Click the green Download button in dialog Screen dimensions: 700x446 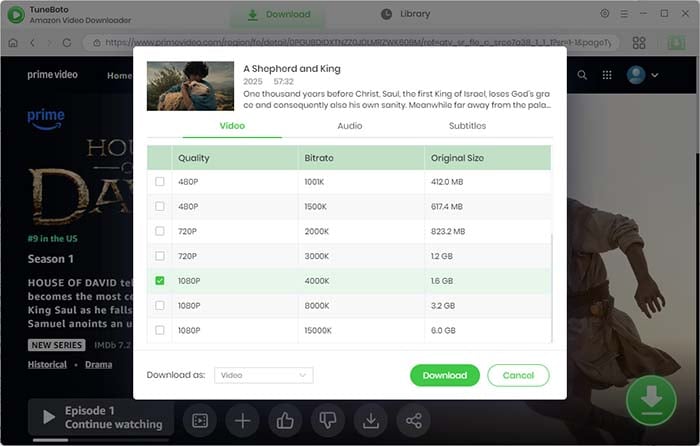coord(445,375)
